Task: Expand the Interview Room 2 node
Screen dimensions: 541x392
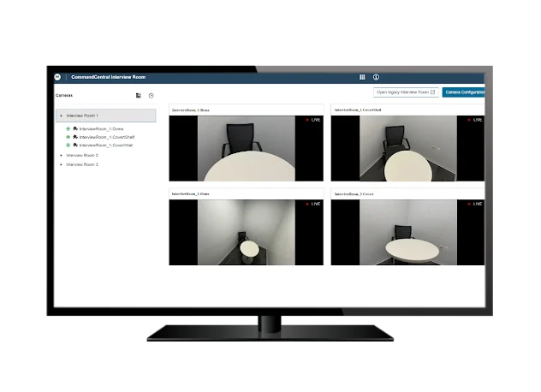Action: tap(61, 155)
